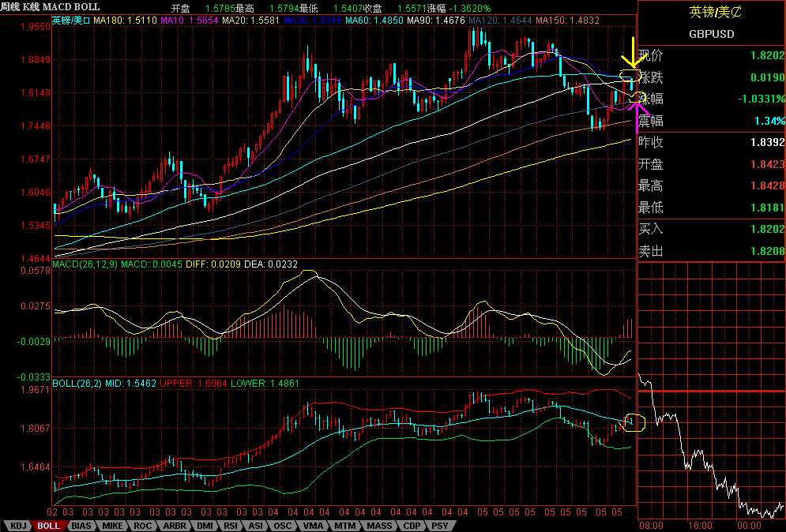Click the MA60: 1.4850 label

[x=374, y=21]
